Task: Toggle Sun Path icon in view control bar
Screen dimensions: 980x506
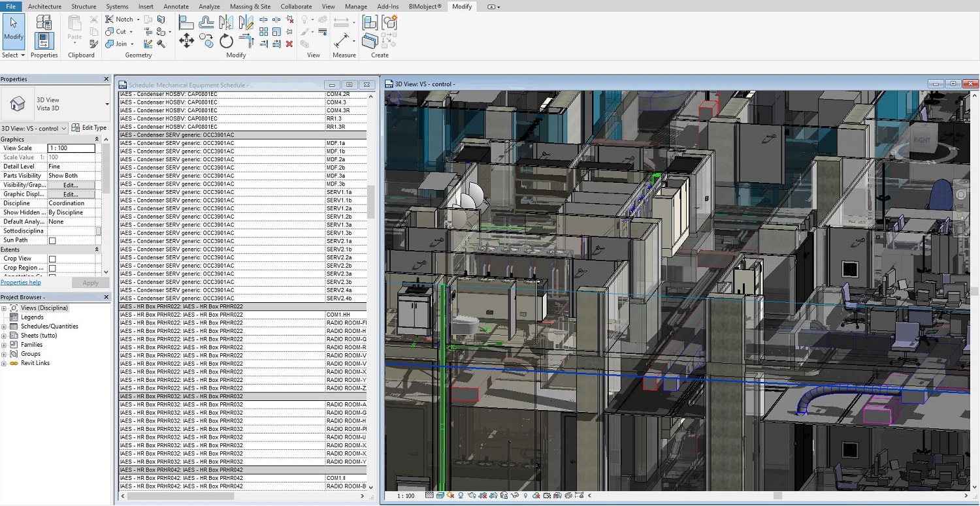Action: pos(451,496)
